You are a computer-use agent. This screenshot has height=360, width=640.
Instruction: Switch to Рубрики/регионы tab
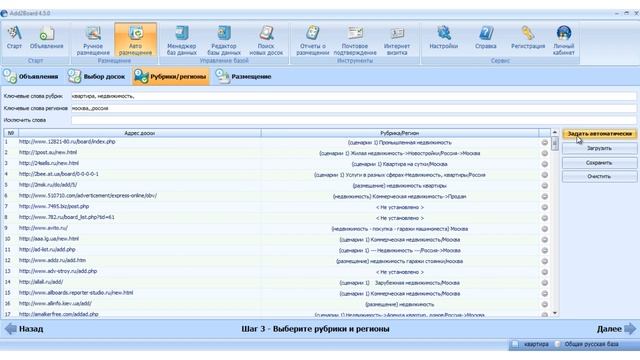coord(171,76)
